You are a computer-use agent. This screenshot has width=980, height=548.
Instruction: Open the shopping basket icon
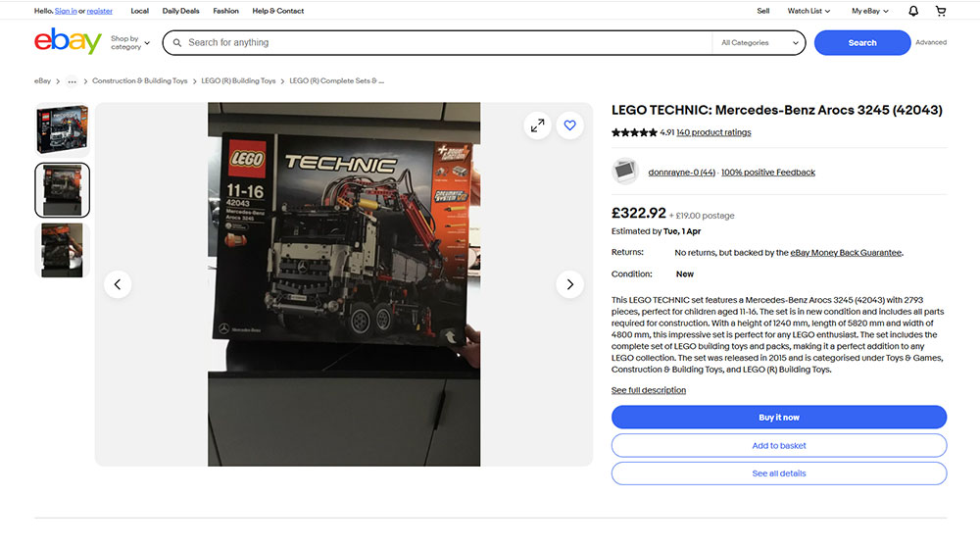point(941,11)
